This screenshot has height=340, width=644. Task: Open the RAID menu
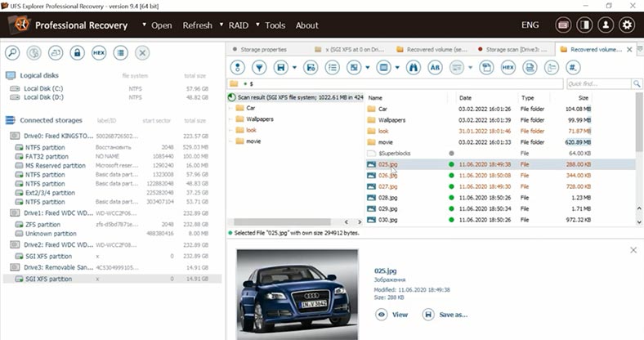[x=238, y=25]
